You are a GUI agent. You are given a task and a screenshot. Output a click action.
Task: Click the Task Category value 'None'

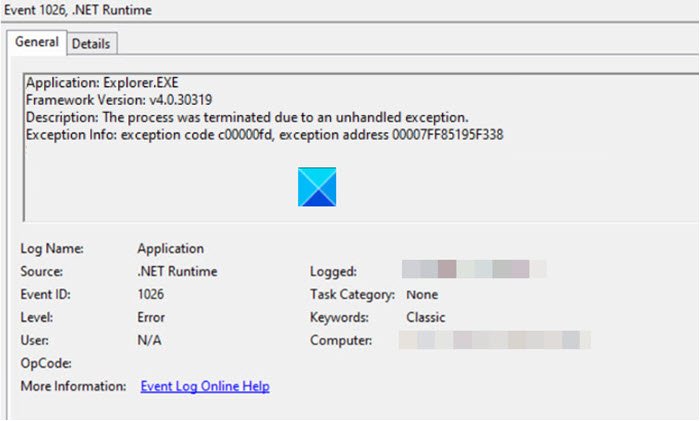tap(422, 295)
